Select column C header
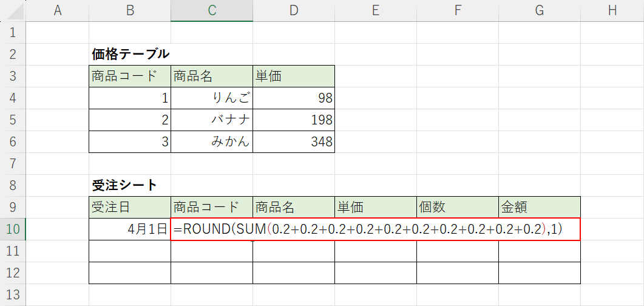This screenshot has height=306, width=644. (x=211, y=10)
